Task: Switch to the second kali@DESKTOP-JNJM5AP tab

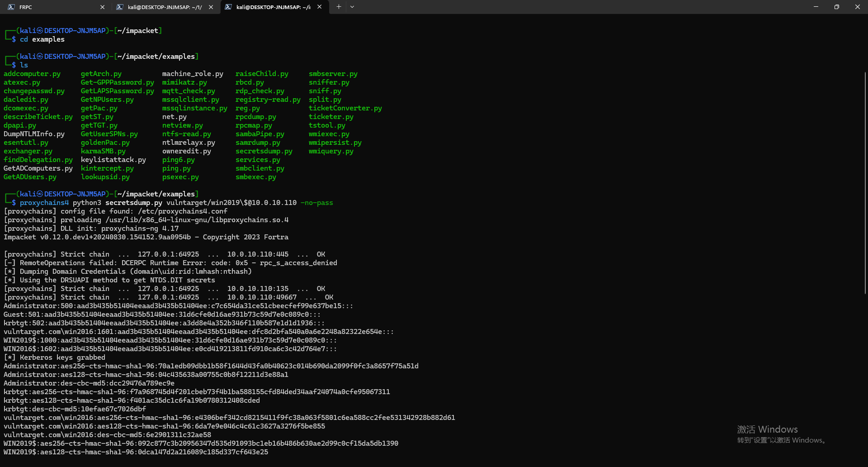Action: (x=165, y=7)
